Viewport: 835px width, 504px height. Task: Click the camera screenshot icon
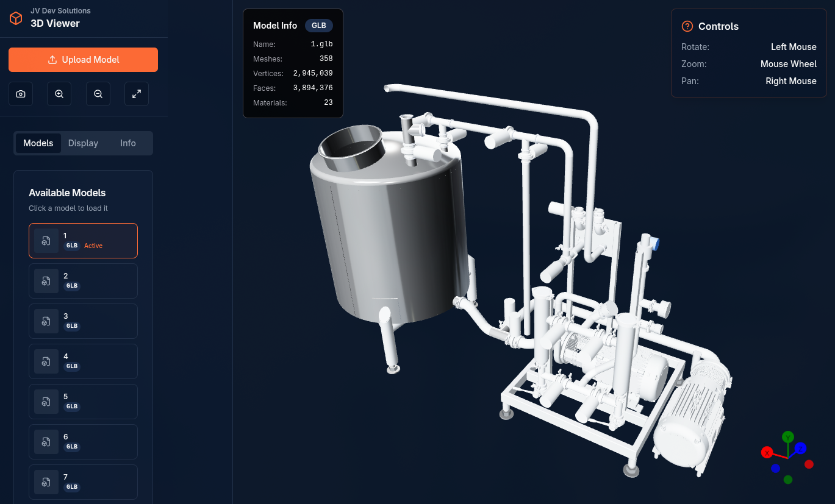point(21,94)
